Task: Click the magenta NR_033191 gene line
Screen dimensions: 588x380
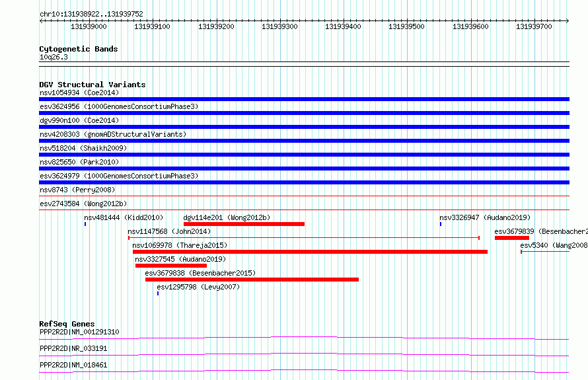Action: point(304,354)
